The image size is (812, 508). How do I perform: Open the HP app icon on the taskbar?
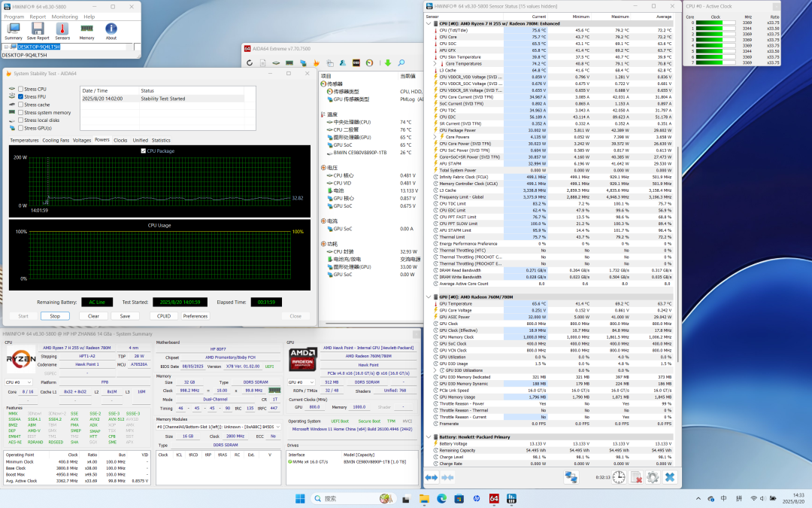point(477,499)
